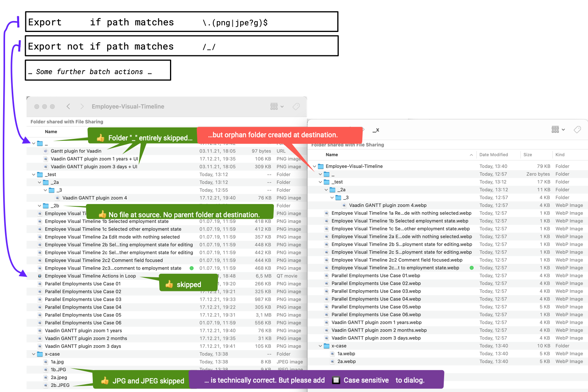Collapse the x-case folder in left window
The image size is (588, 392).
point(34,354)
